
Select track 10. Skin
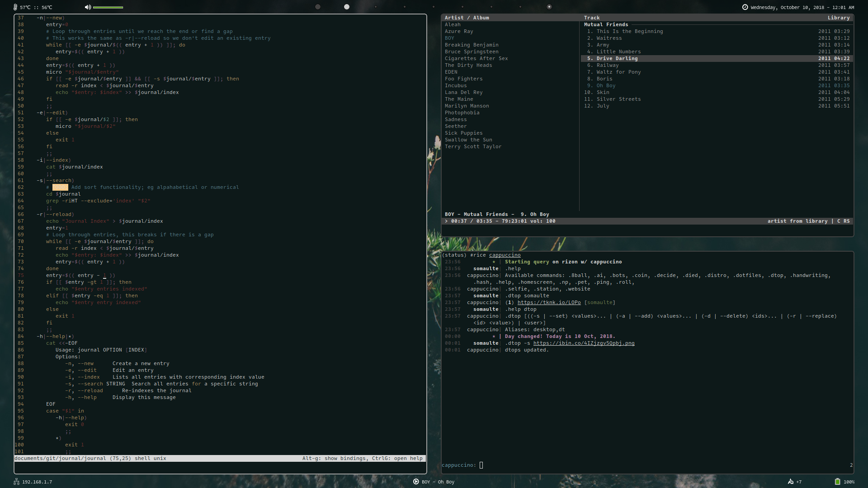click(717, 93)
